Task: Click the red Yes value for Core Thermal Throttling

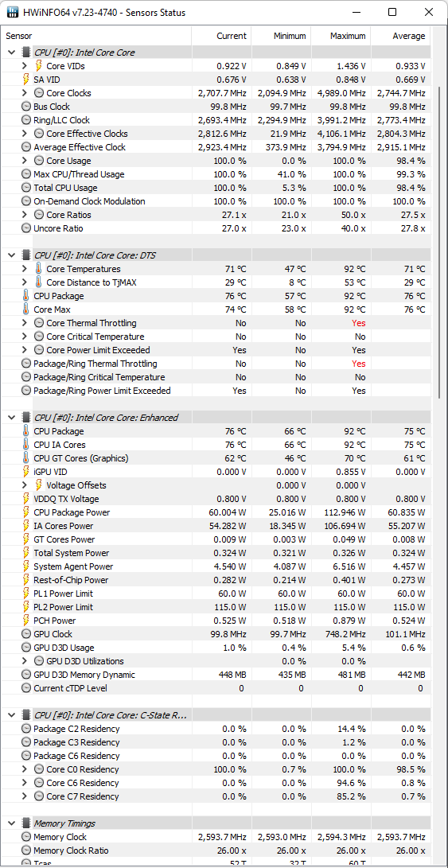Action: [359, 323]
